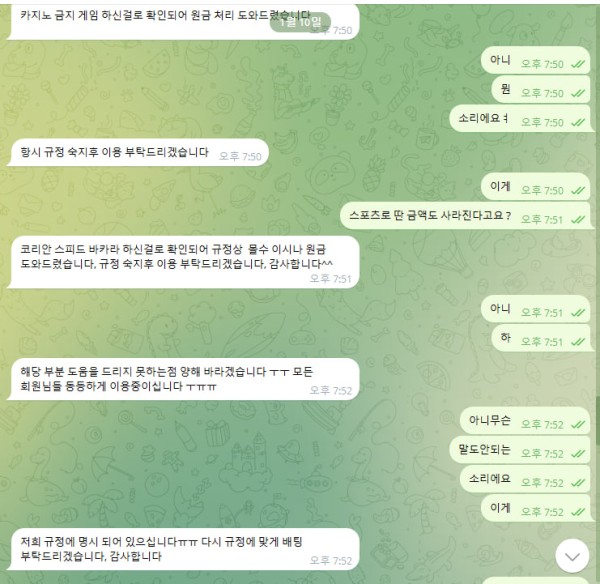Select the "코리안 스피드 바카라" message bubble
This screenshot has height=584, width=600.
[x=184, y=262]
